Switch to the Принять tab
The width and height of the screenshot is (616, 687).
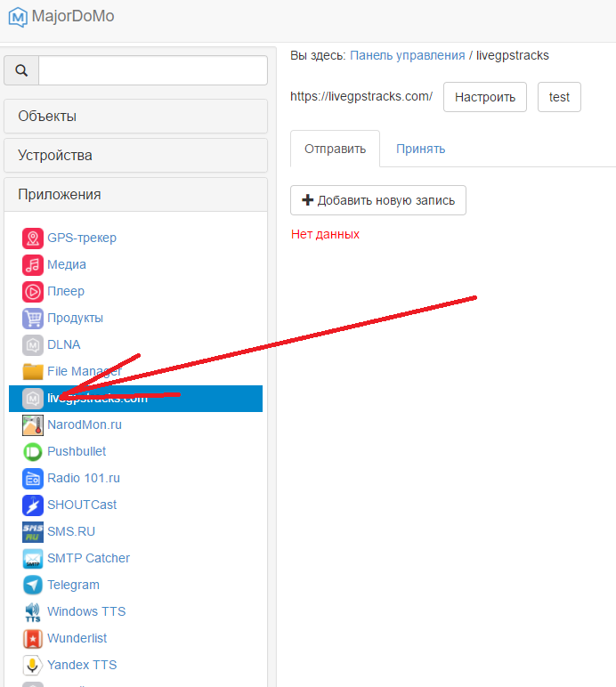[x=420, y=149]
